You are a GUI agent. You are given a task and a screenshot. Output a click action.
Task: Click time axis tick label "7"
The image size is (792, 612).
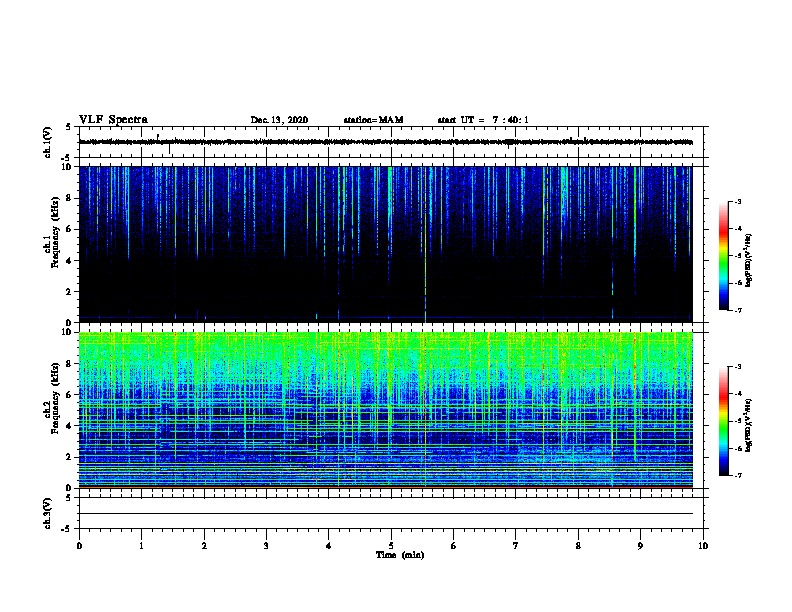tap(516, 546)
